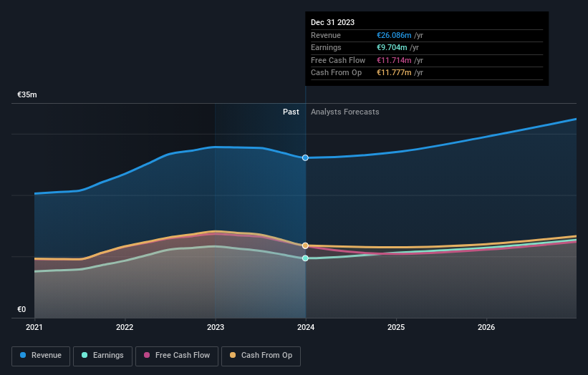Toggle the Free Cash Flow legend button

point(177,356)
